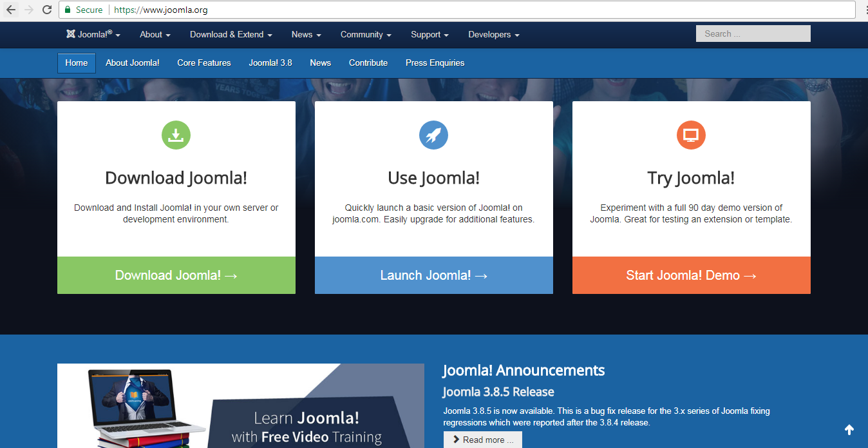Open the Contribute tab

(368, 63)
